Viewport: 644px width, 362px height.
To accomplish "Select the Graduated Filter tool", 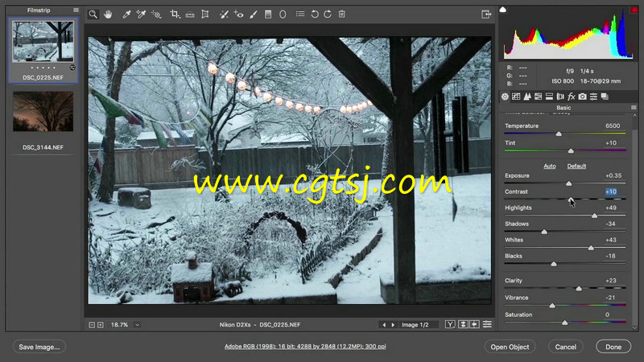I will (x=268, y=14).
